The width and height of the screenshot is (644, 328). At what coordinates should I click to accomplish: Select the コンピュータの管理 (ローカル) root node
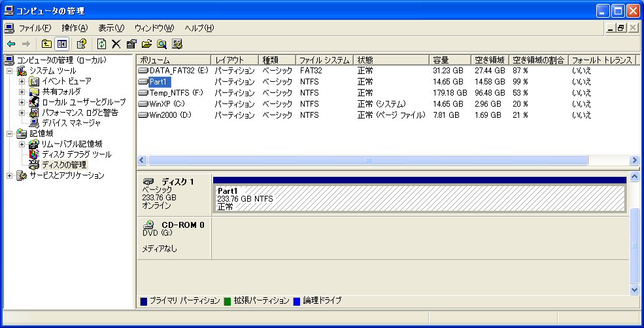tap(61, 60)
